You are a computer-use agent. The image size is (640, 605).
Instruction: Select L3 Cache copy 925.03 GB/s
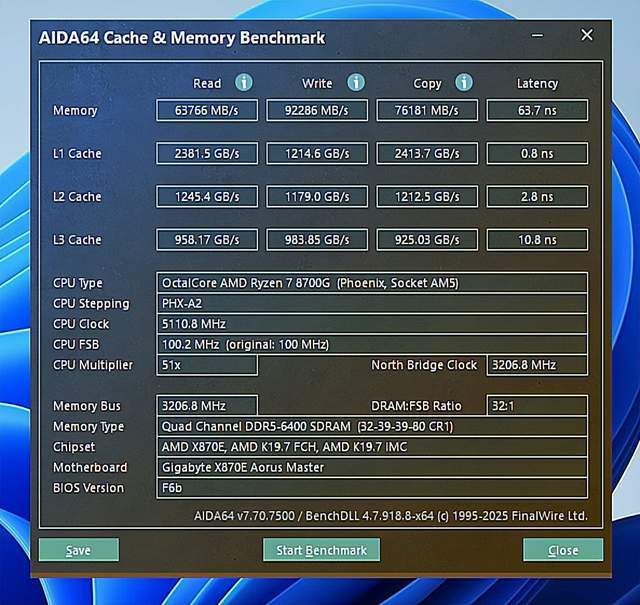427,240
